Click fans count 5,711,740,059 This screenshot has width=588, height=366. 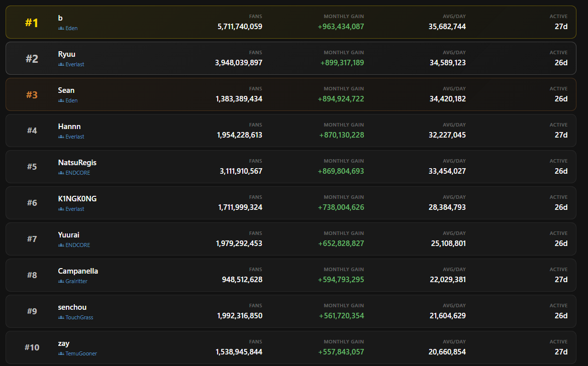coord(240,27)
